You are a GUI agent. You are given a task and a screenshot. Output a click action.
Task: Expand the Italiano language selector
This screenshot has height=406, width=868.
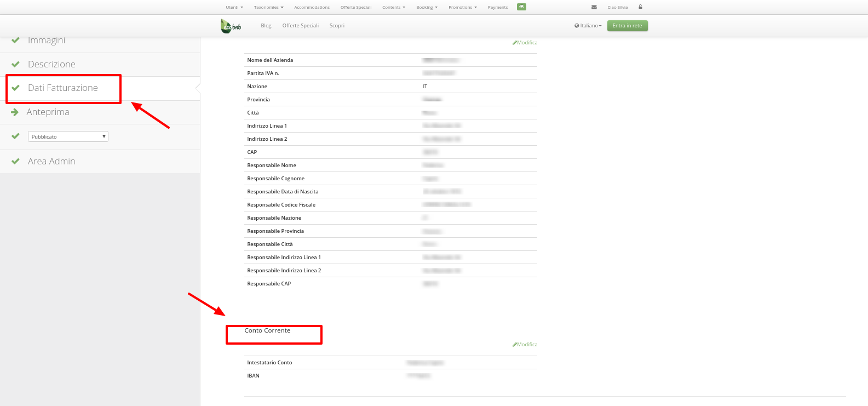[x=588, y=26]
